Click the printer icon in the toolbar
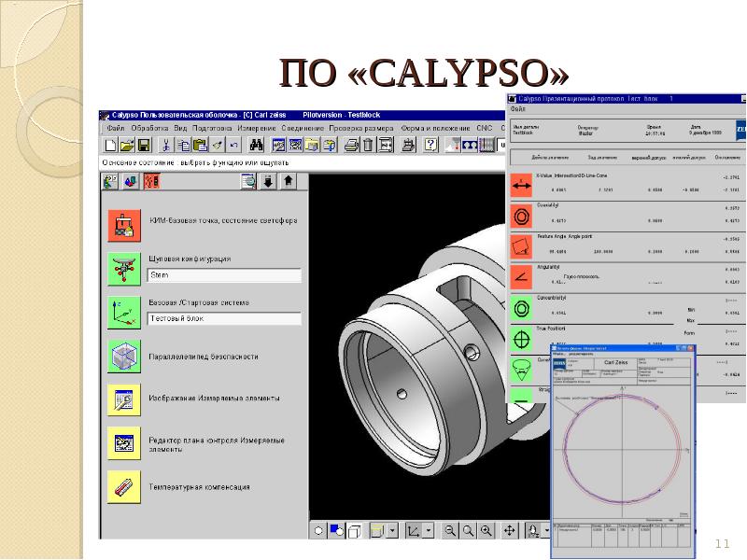The width and height of the screenshot is (747, 560). tap(351, 145)
